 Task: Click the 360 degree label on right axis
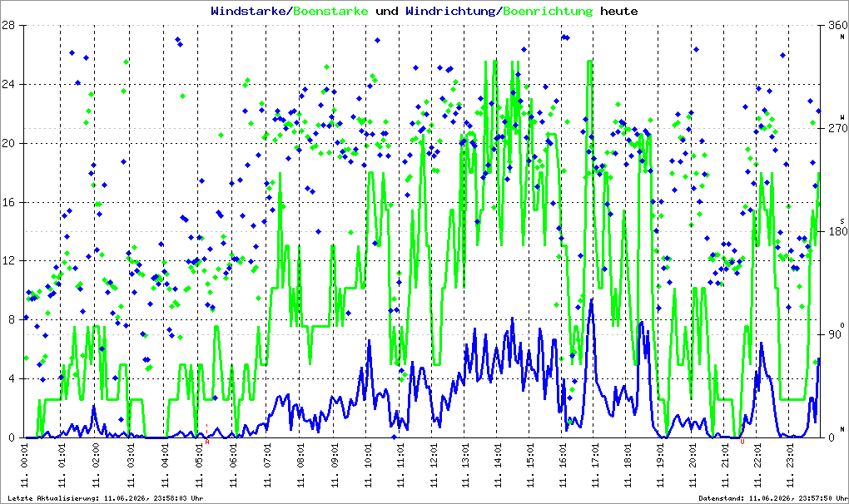coord(837,26)
